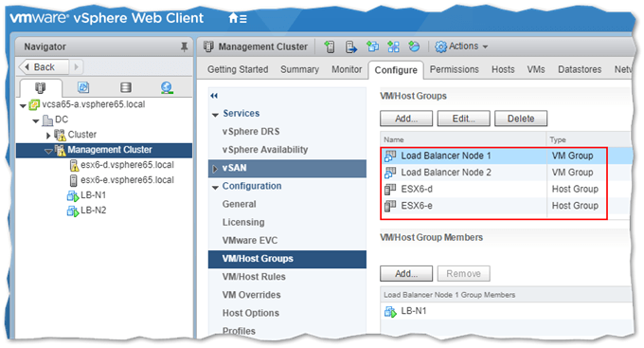Switch to Storage navigator view
The height and width of the screenshot is (348, 644).
pos(126,87)
